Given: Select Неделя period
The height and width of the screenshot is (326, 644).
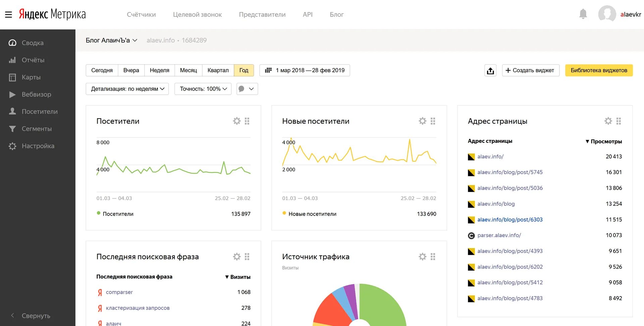Looking at the screenshot, I should 160,71.
